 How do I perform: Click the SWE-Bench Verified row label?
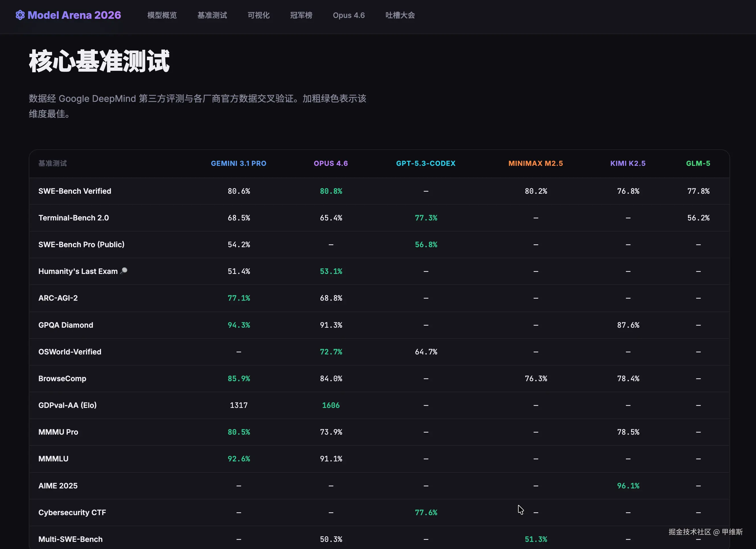(75, 191)
